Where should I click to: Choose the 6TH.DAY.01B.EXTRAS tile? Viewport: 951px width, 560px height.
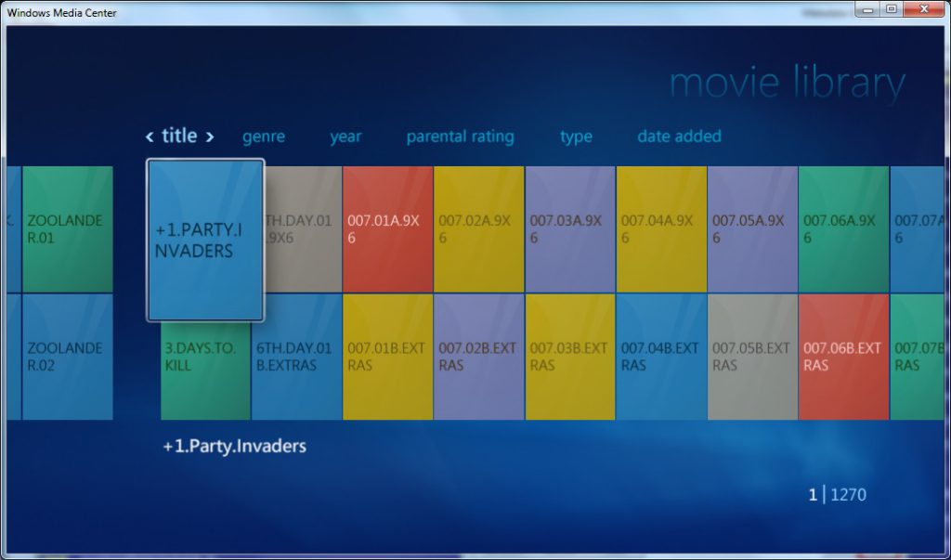(x=296, y=357)
